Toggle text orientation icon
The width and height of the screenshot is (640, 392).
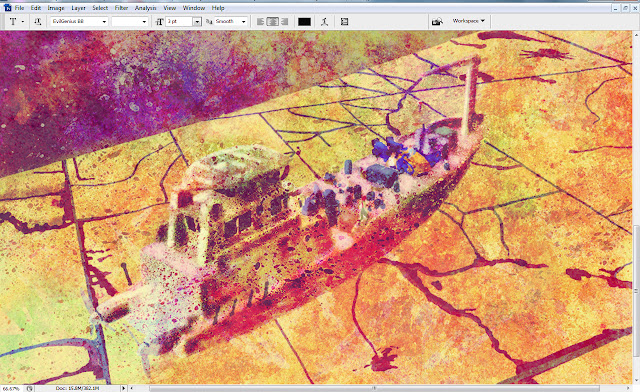38,22
